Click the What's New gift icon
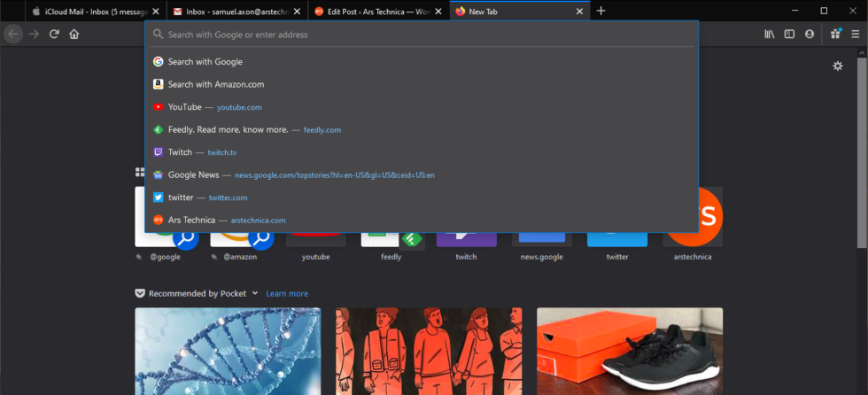The image size is (868, 395). (x=835, y=35)
